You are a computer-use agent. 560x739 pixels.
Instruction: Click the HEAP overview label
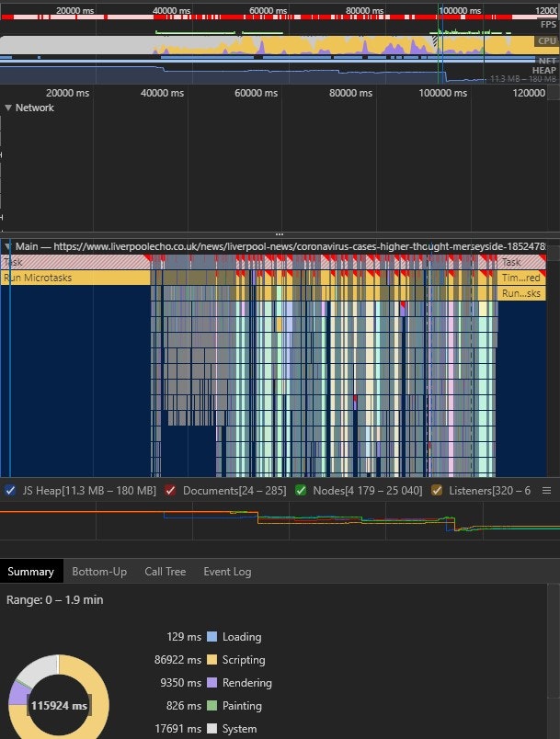point(544,71)
